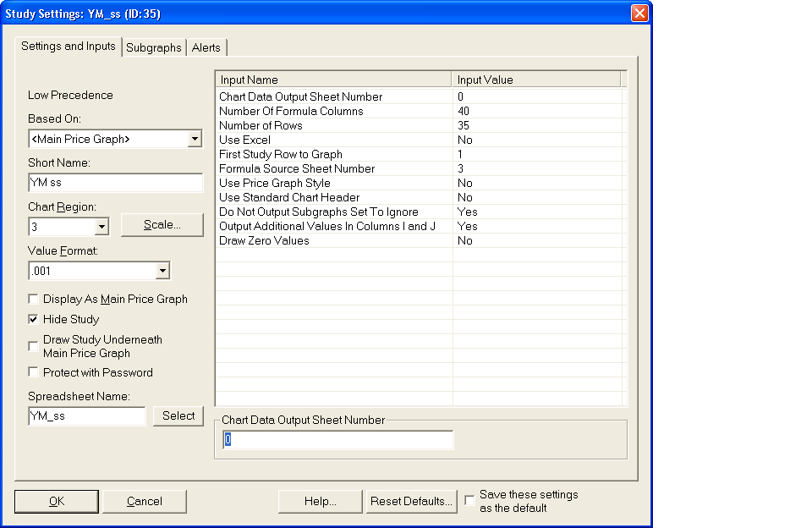Viewport: 812px width, 528px height.
Task: Click the No value for Use Excel
Action: (x=465, y=140)
